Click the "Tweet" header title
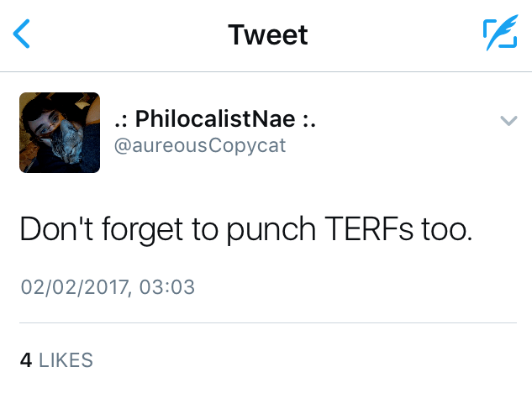This screenshot has height=393, width=532. [x=268, y=35]
